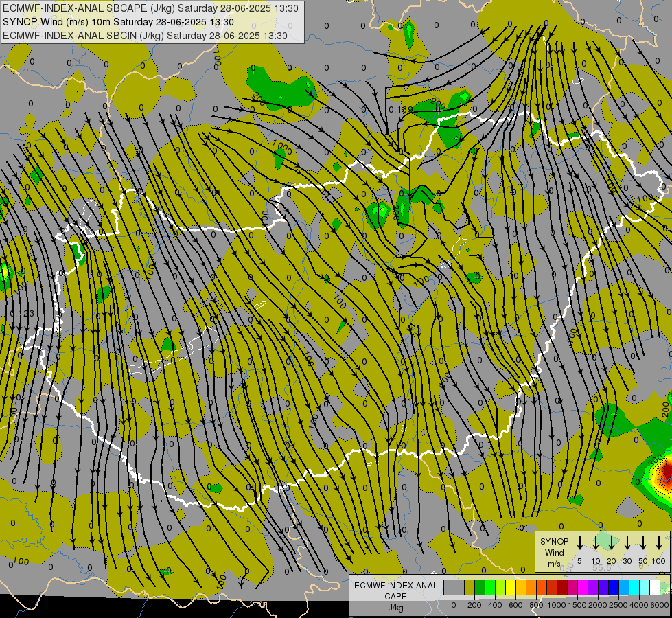This screenshot has width=672, height=618.
Task: Click the '1000' tick label on CAPE scale
Action: (557, 605)
